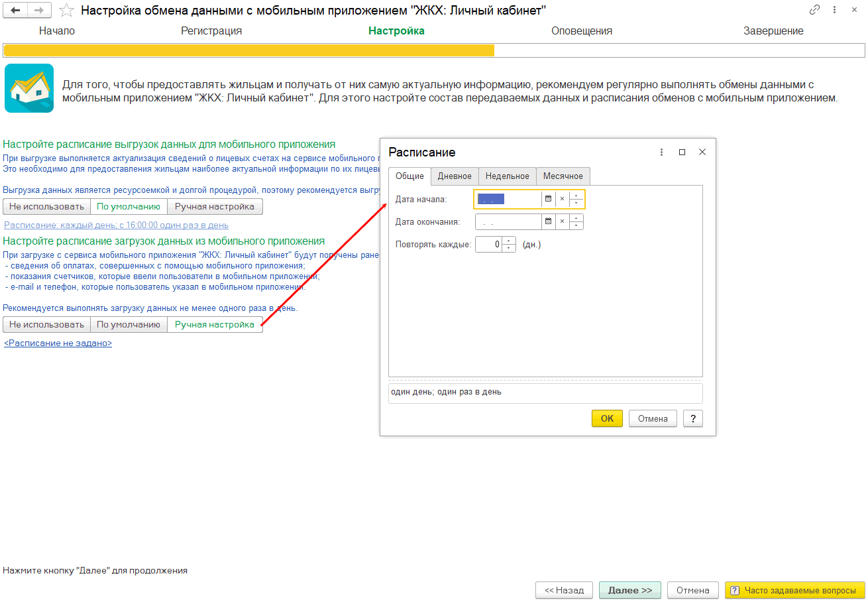Close the Расписание dialog
The height and width of the screenshot is (602, 868).
[702, 152]
